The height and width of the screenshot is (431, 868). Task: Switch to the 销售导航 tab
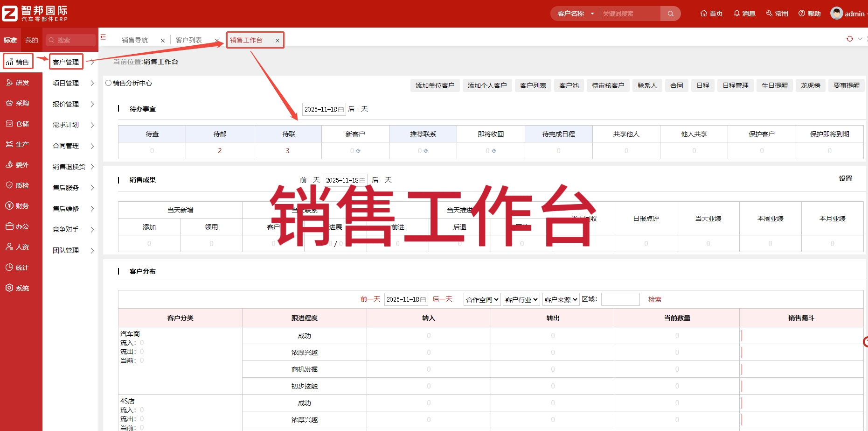[x=135, y=40]
